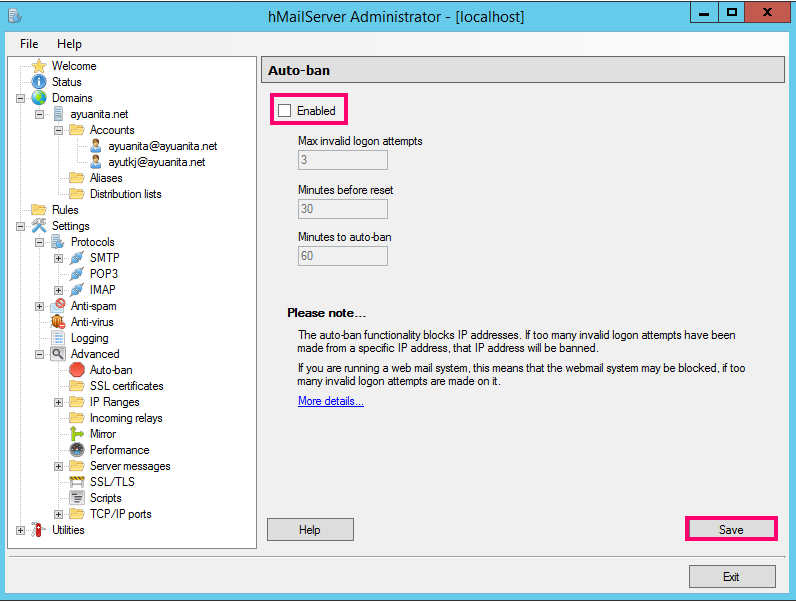This screenshot has height=602, width=796.
Task: Save the Auto-ban settings
Action: pyautogui.click(x=731, y=529)
